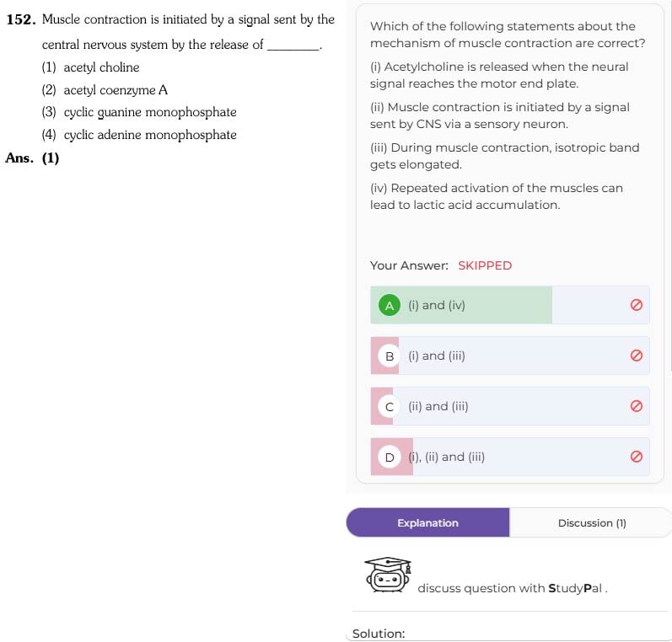Click the B option circle
The height and width of the screenshot is (642, 672).
click(x=390, y=356)
